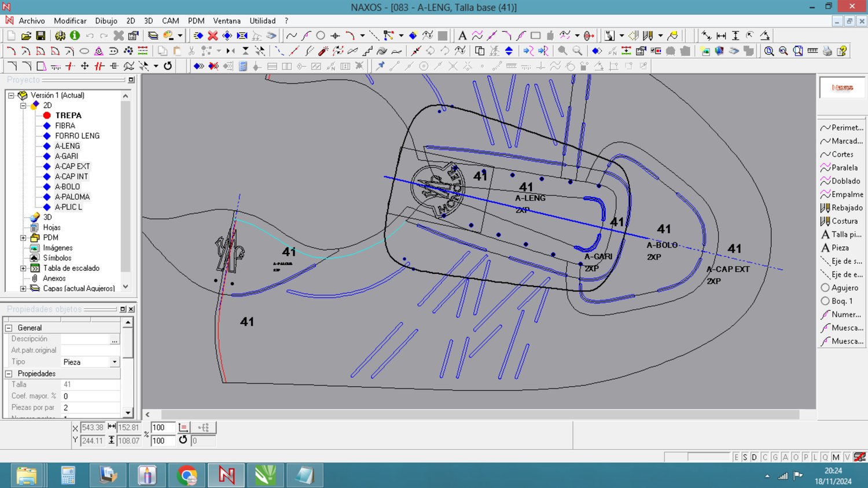Toggle the D status bar indicator
868x488 pixels.
point(754,457)
